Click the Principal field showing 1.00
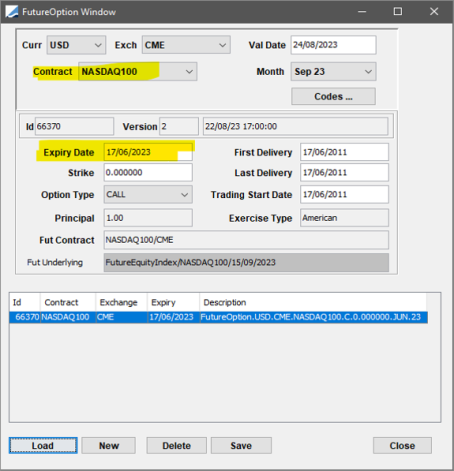 [x=148, y=218]
